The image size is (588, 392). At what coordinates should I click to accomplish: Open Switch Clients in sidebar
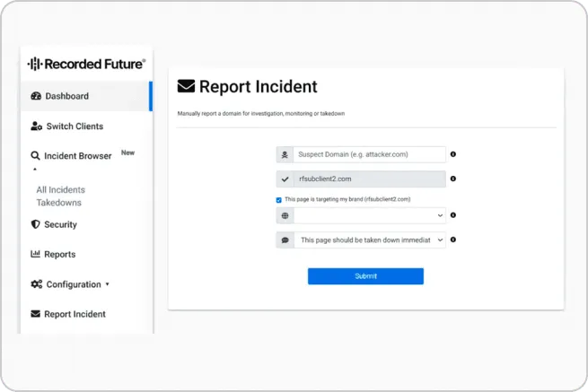tap(75, 126)
